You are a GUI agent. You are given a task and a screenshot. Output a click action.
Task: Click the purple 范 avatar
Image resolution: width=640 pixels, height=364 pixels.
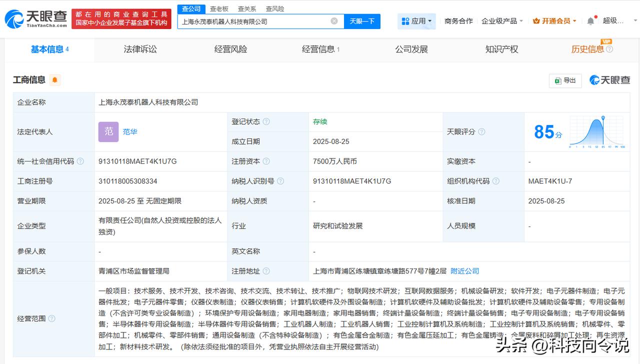(108, 132)
